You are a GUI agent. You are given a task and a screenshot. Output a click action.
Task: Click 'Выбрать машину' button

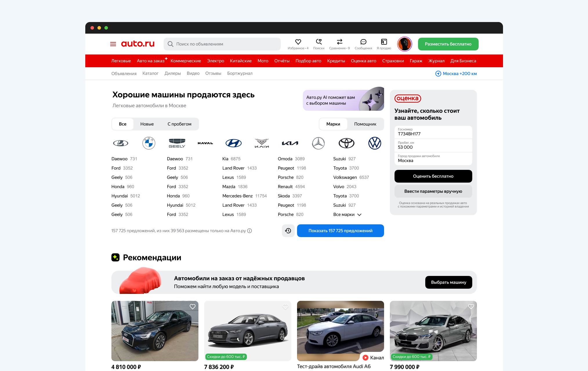coord(448,282)
